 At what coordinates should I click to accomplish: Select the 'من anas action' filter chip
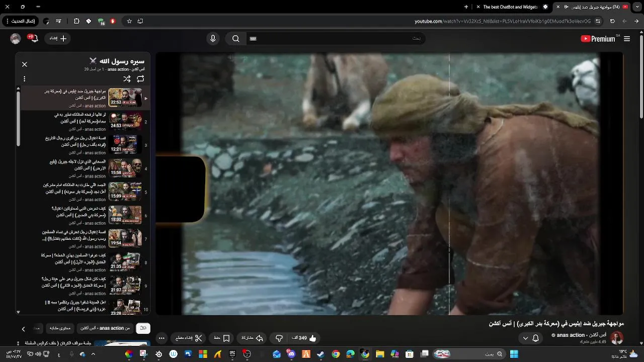tap(106, 328)
